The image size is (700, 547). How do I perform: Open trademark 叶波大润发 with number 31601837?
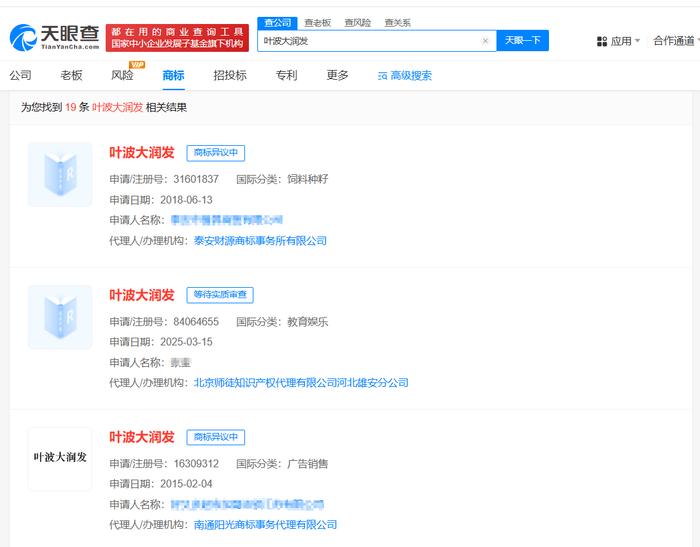tap(142, 153)
